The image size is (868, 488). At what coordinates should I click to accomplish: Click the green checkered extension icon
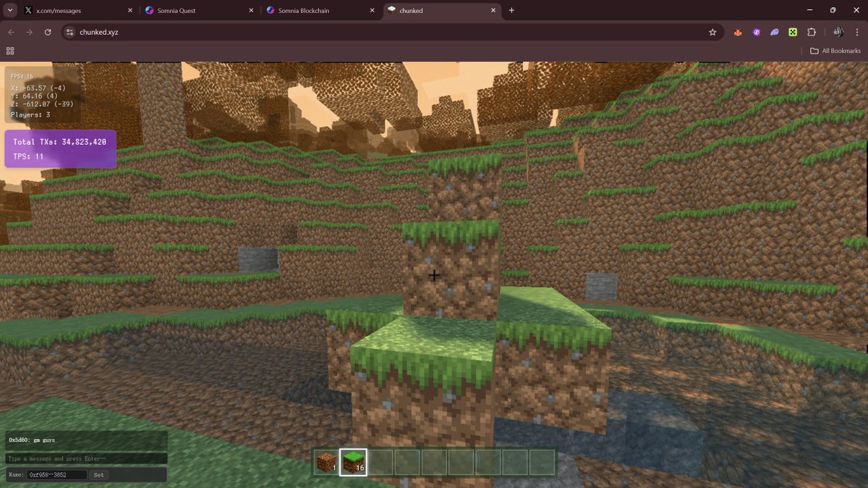click(793, 32)
